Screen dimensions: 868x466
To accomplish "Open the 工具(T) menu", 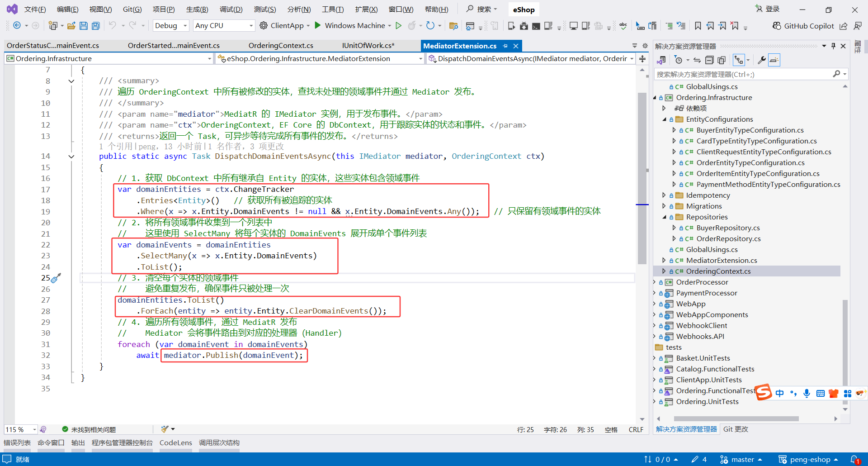I will (x=333, y=10).
